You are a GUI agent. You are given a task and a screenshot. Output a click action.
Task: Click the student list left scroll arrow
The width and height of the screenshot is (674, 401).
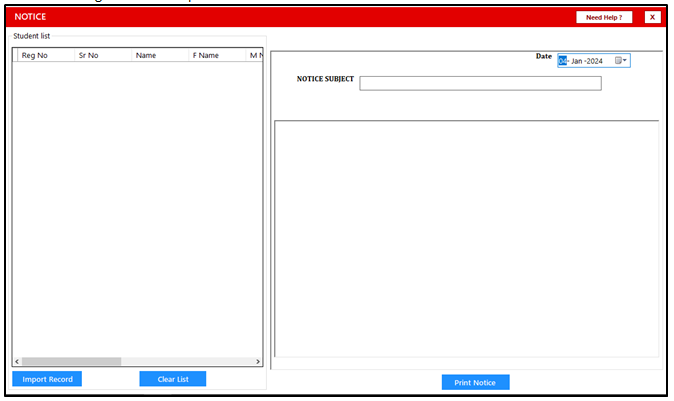(x=16, y=361)
